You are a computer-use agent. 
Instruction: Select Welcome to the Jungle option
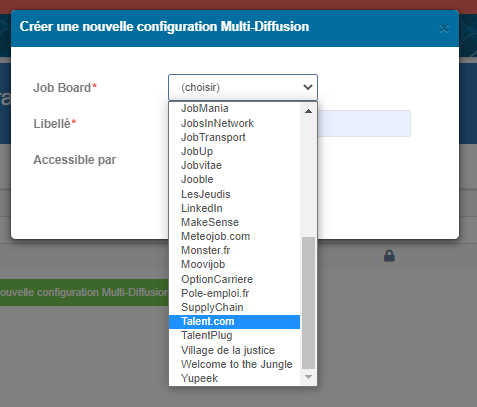[234, 364]
